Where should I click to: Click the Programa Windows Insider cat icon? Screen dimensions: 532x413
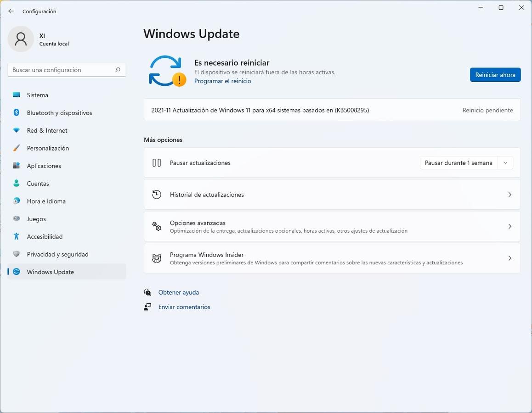click(x=157, y=258)
